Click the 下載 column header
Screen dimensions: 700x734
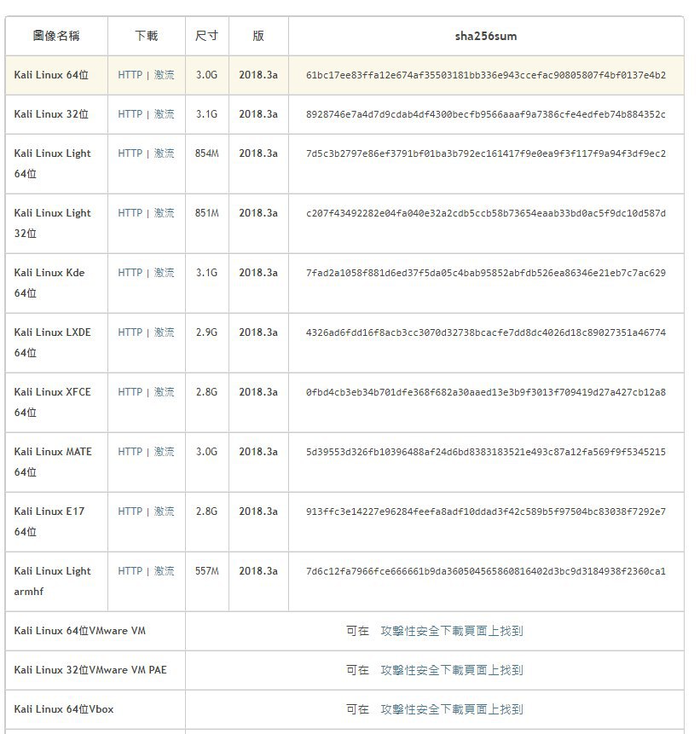tap(146, 36)
